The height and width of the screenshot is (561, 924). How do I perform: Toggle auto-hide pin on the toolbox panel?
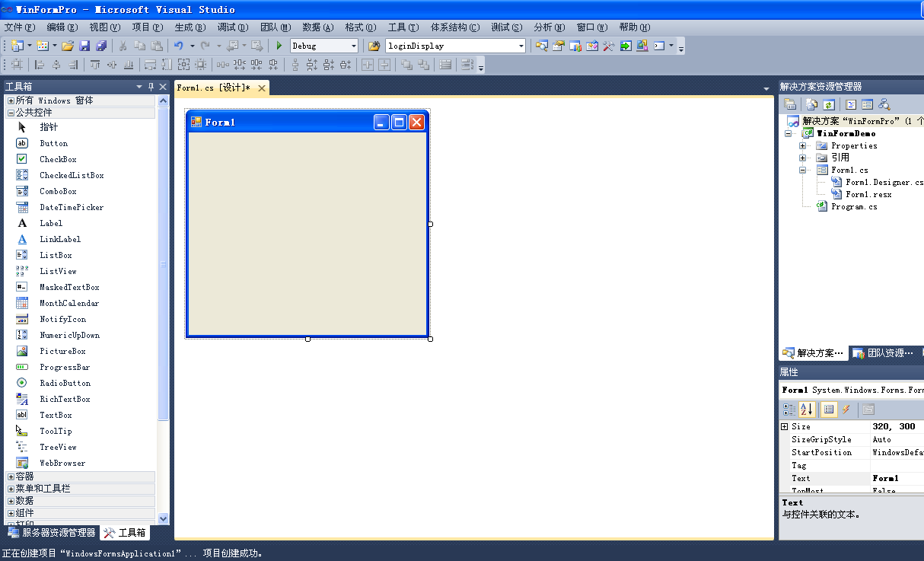151,87
